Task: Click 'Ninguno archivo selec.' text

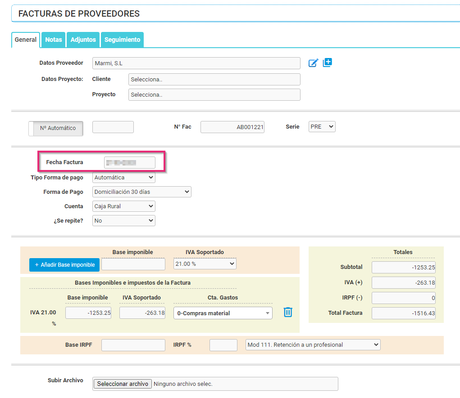Action: point(183,384)
